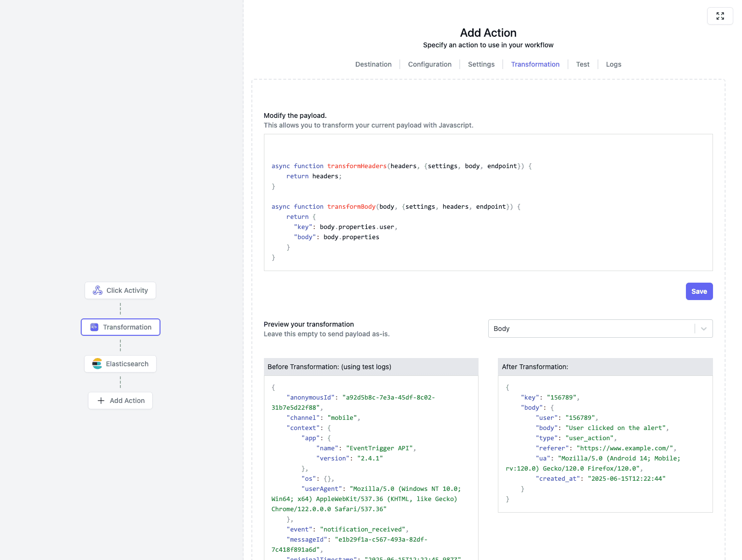Viewport: 742px width, 560px height.
Task: Click the "event": "notification_received" line
Action: [x=348, y=530]
